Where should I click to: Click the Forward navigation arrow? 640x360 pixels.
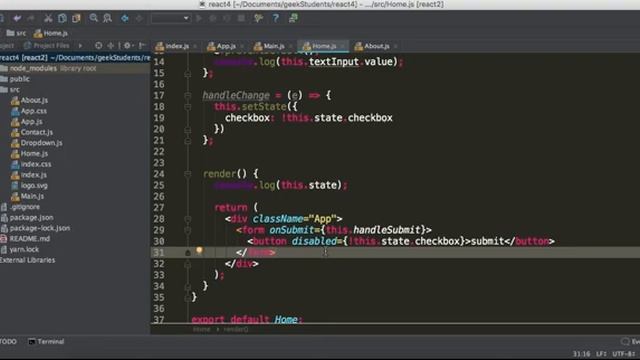click(139, 18)
